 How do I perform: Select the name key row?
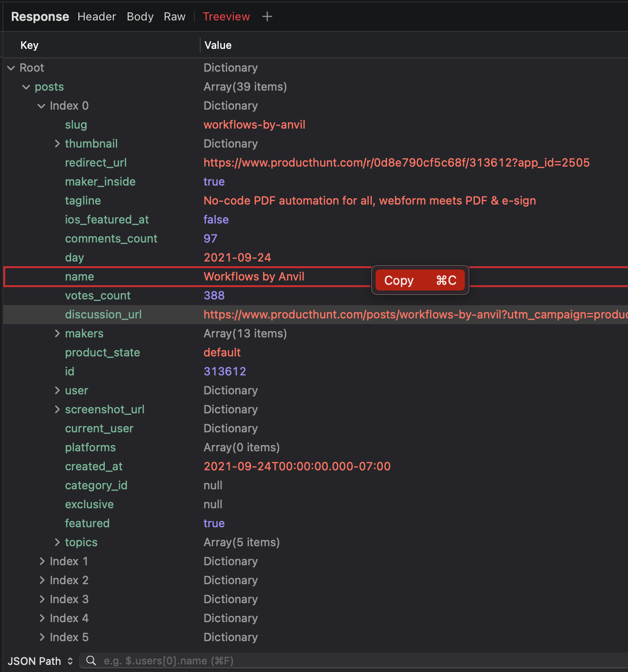80,277
